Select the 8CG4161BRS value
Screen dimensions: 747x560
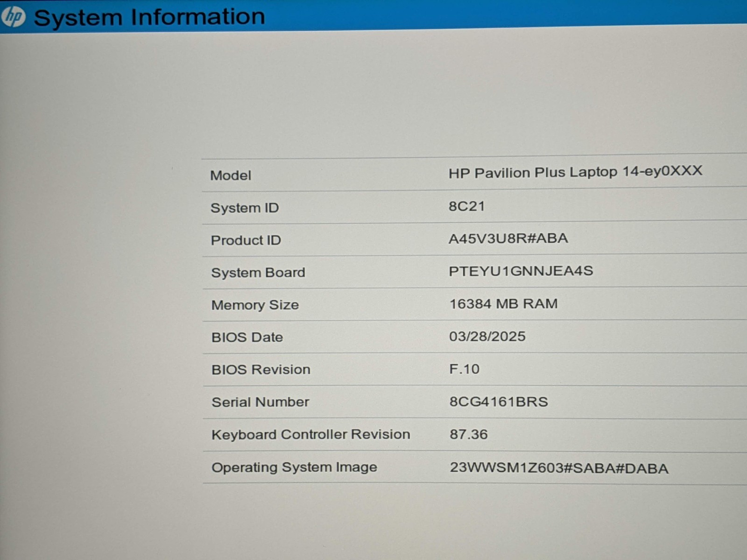coord(499,402)
